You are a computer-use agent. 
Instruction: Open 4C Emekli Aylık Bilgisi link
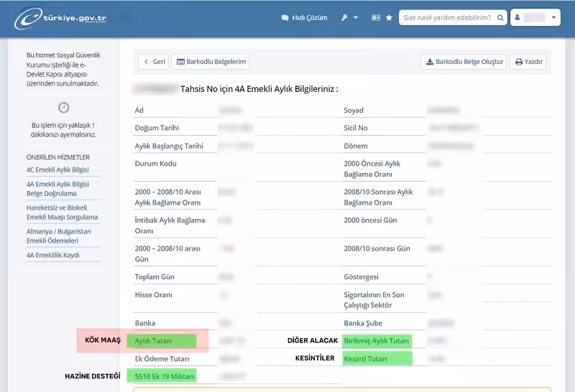(57, 170)
